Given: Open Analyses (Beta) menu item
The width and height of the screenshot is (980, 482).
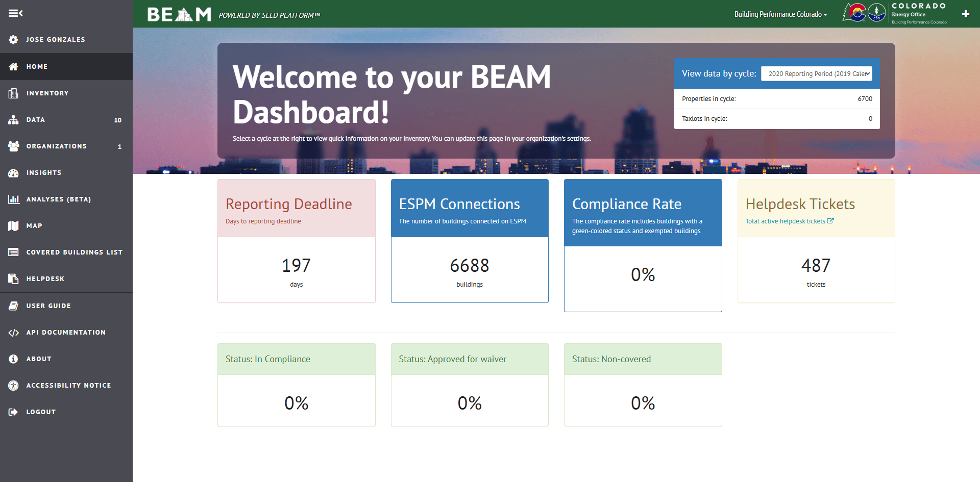Looking at the screenshot, I should click(66, 199).
